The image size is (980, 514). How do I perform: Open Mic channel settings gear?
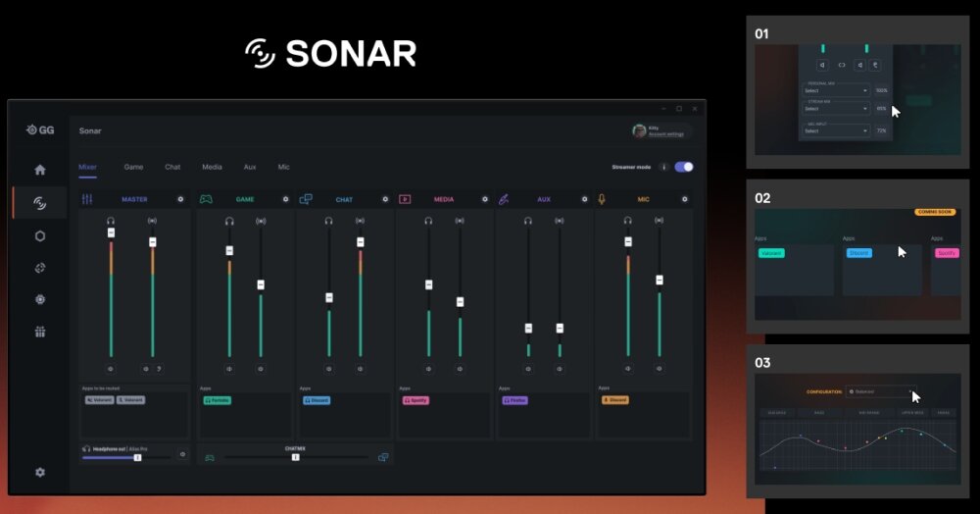tap(683, 199)
